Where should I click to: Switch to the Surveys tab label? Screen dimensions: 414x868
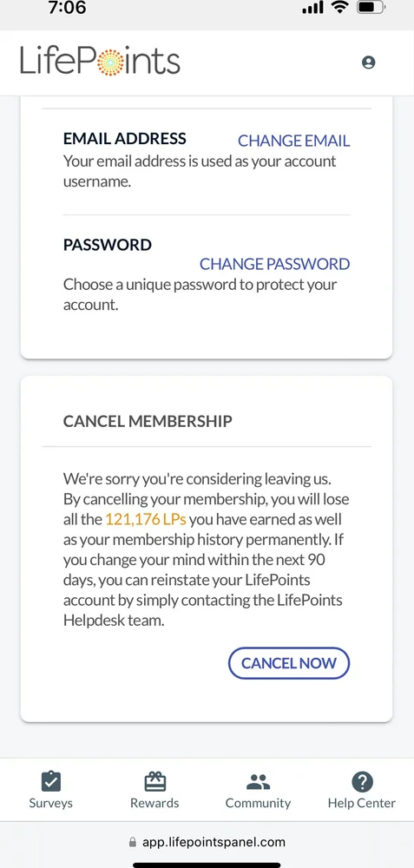coord(51,803)
